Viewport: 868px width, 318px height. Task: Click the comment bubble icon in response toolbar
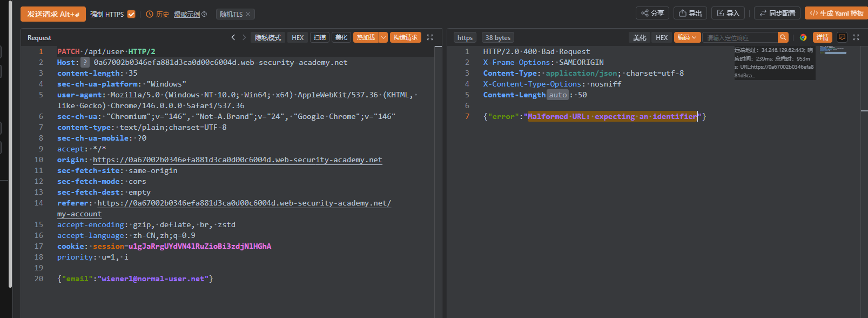coord(842,37)
